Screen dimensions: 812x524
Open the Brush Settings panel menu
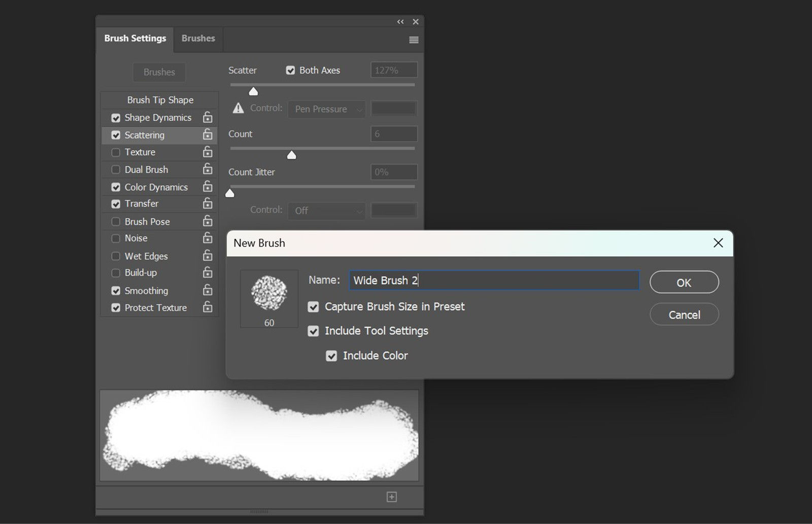pos(414,40)
